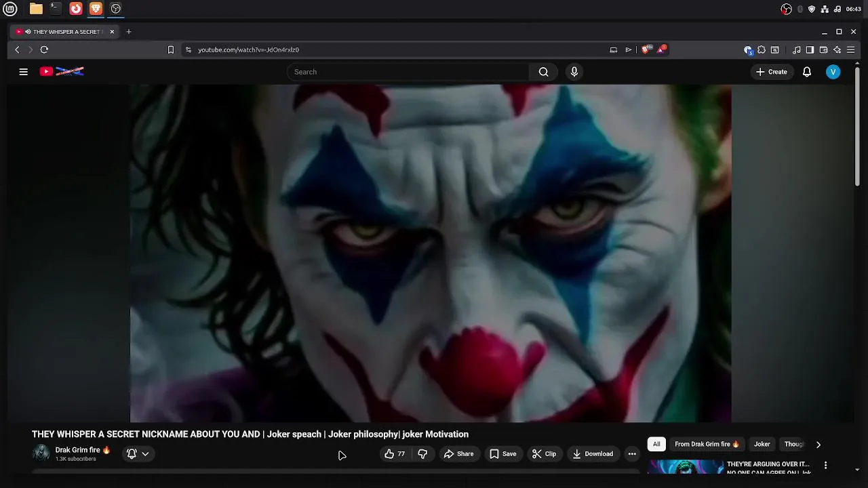868x488 pixels.
Task: Open the network tray icon
Action: tap(825, 9)
